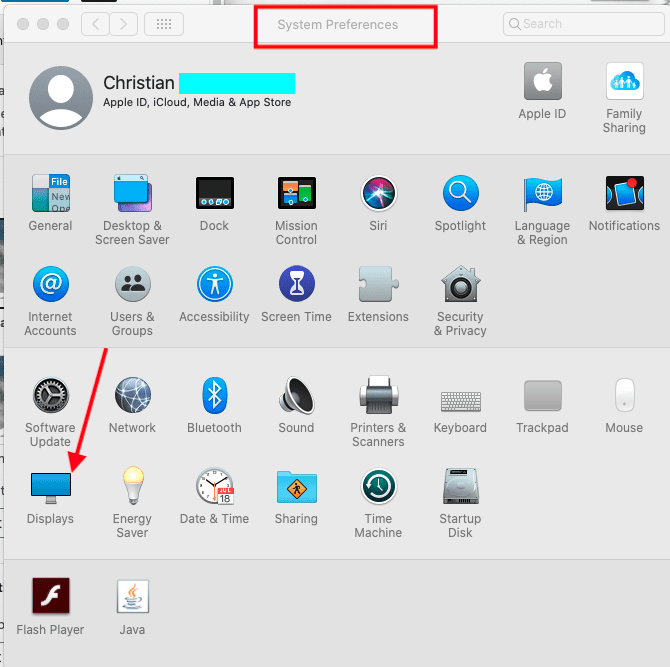Go forward using the right arrow

(123, 23)
